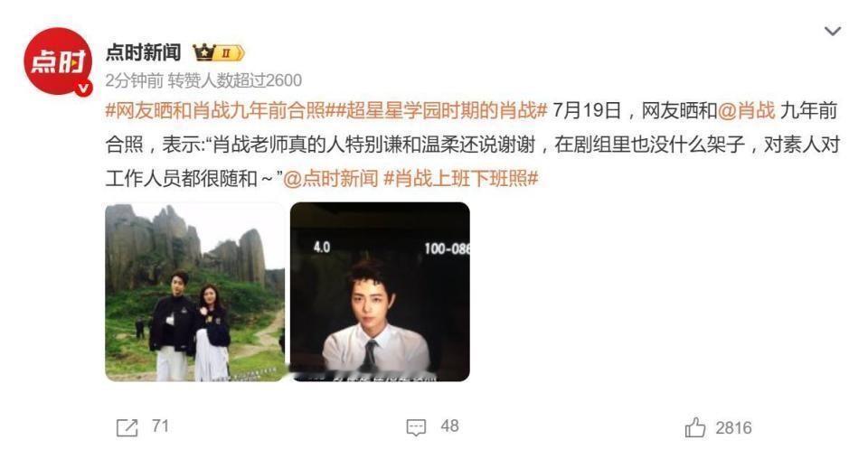View the white shirt portrait photo
Viewport: 868px width, 449px height.
[x=380, y=292]
